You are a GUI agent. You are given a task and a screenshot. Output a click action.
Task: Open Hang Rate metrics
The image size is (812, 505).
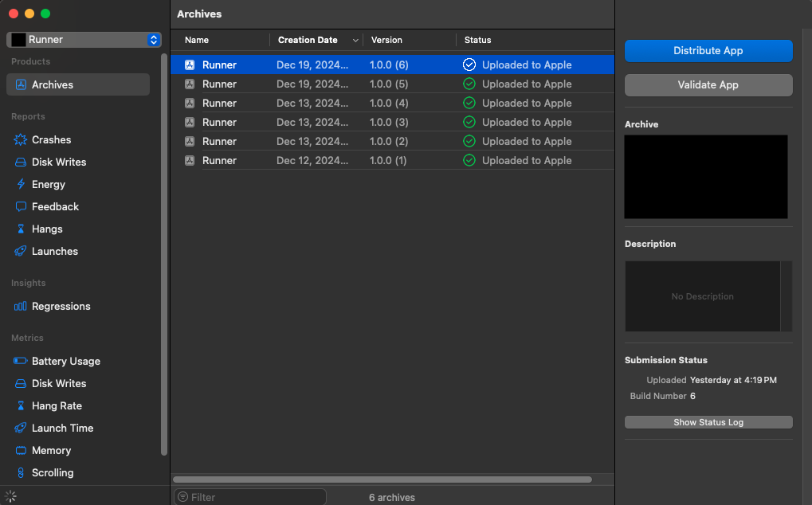[x=57, y=405]
